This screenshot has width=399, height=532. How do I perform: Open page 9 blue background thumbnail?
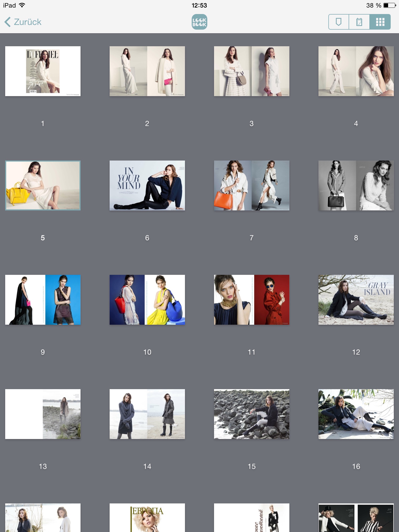click(x=43, y=300)
